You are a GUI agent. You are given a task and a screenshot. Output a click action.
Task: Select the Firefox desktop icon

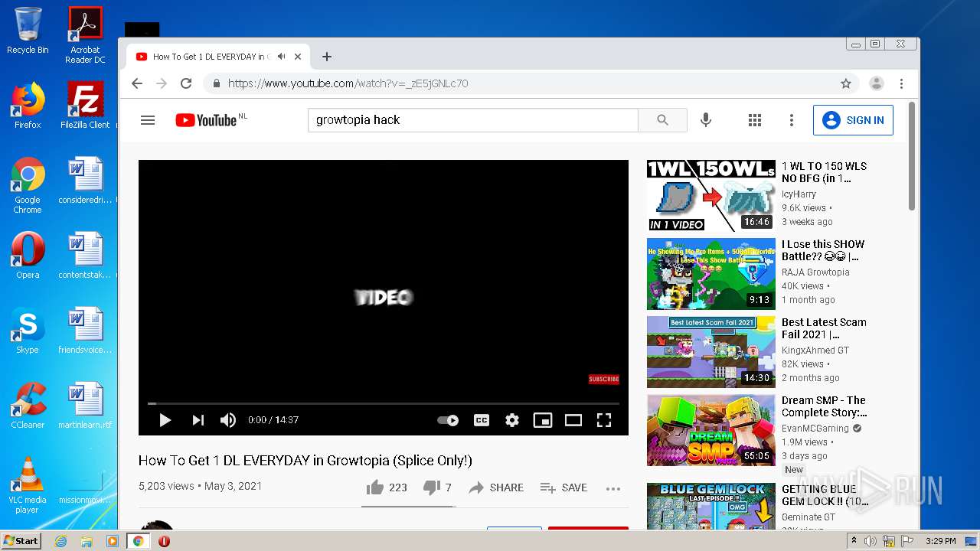28,106
